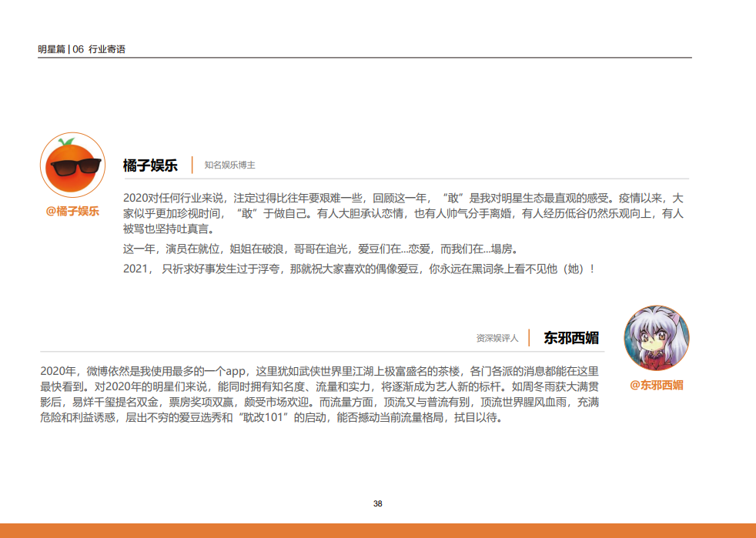Click the title 知名娱乐博主
756x538 pixels.
click(x=229, y=165)
